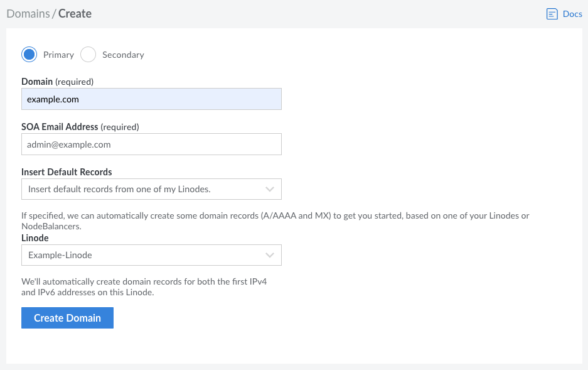Click the document icon next to Docs

(553, 13)
